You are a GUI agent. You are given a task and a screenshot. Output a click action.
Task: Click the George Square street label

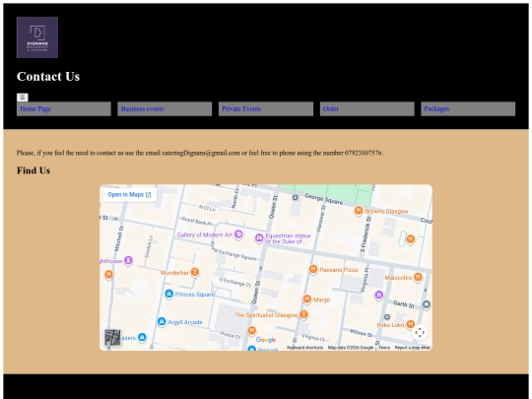[x=324, y=199]
